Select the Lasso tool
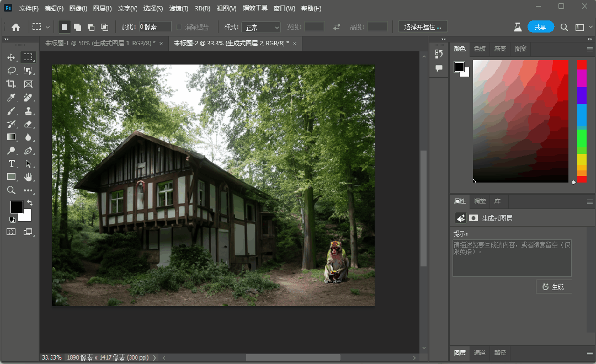Image resolution: width=596 pixels, height=364 pixels. 11,71
